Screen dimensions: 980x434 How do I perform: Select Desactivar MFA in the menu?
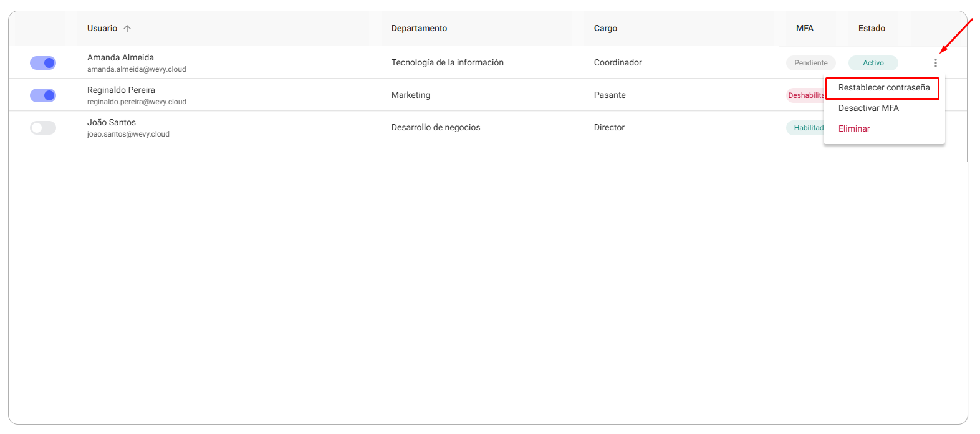pyautogui.click(x=868, y=109)
